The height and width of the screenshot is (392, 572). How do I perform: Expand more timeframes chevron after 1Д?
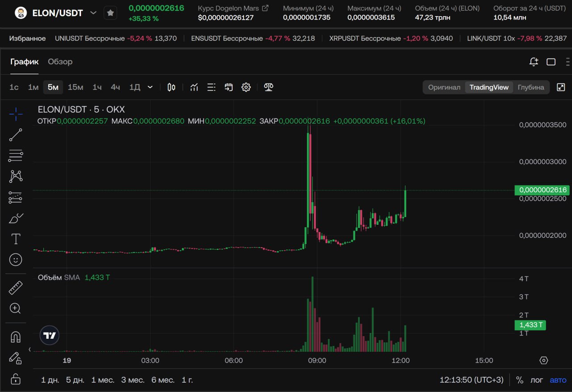[x=150, y=87]
